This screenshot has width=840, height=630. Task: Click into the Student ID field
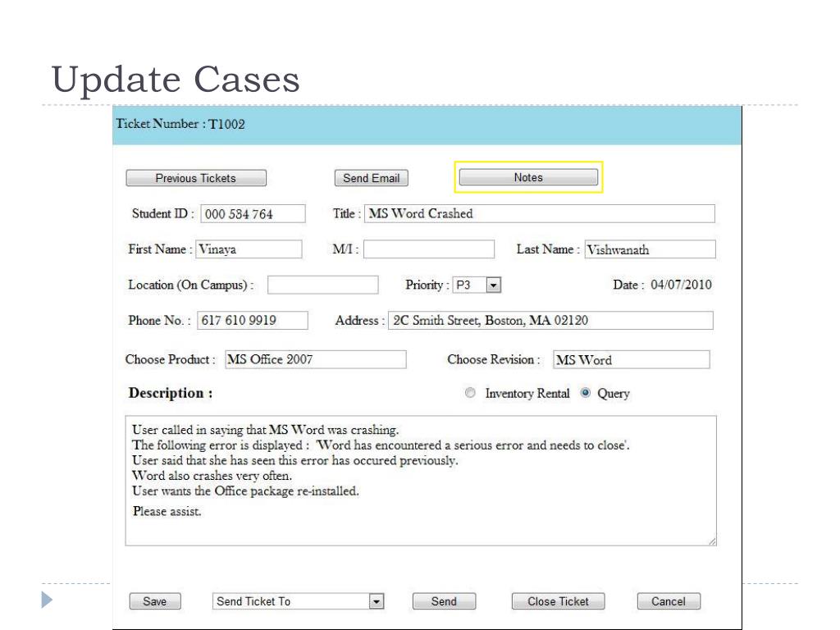point(253,214)
